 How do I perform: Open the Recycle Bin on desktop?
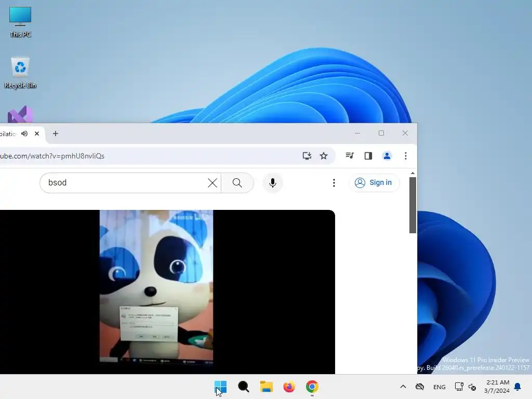[20, 73]
